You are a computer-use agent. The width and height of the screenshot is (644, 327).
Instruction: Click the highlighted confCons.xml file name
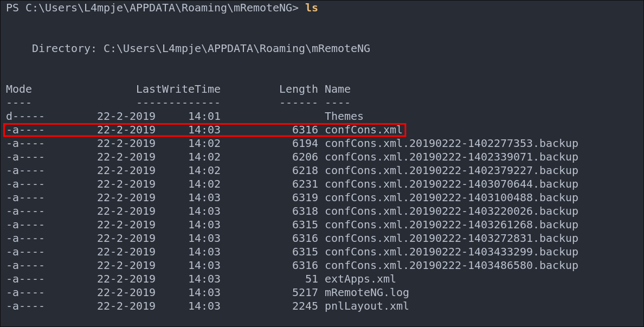pos(364,130)
